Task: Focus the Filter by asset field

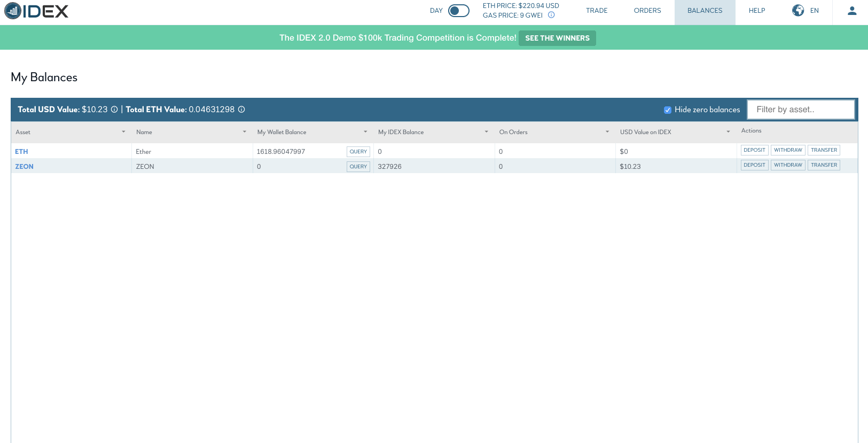Action: (801, 110)
